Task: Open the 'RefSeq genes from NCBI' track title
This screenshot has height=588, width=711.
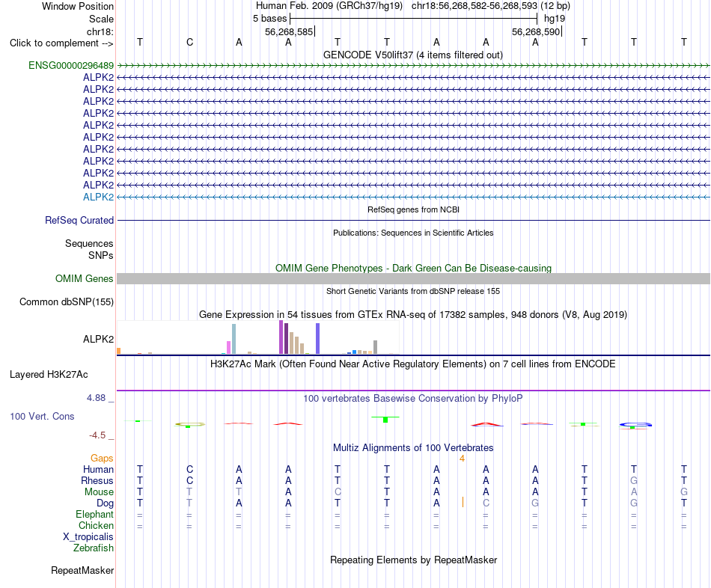Action: 413,210
